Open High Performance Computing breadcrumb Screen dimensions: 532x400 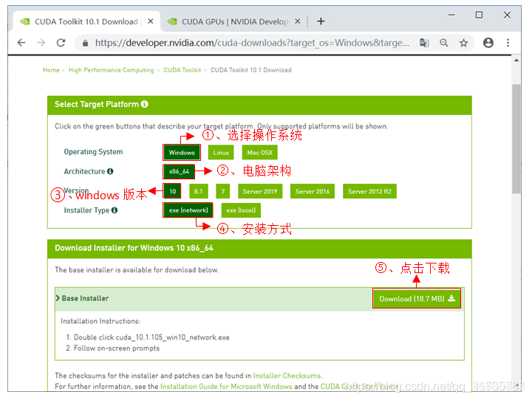tap(112, 70)
